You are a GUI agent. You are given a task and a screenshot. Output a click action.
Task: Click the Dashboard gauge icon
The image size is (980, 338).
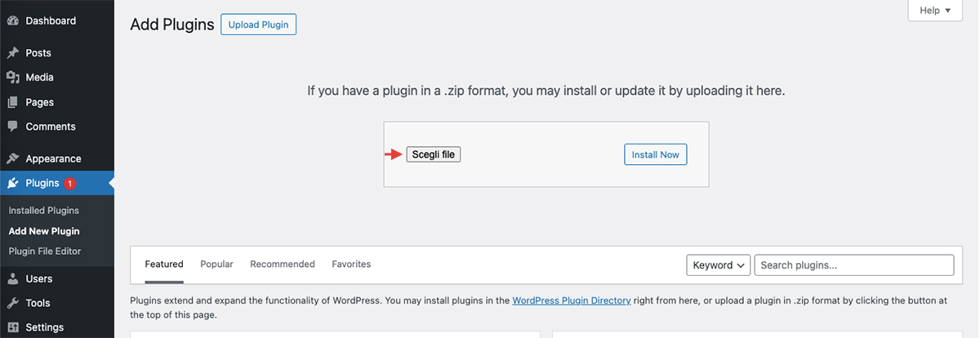[13, 21]
